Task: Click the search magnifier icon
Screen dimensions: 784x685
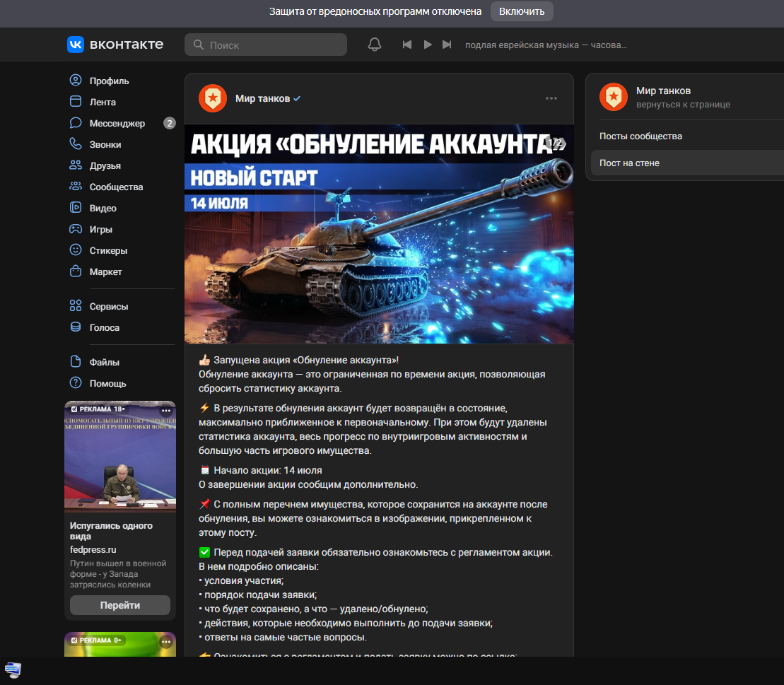Action: tap(199, 45)
